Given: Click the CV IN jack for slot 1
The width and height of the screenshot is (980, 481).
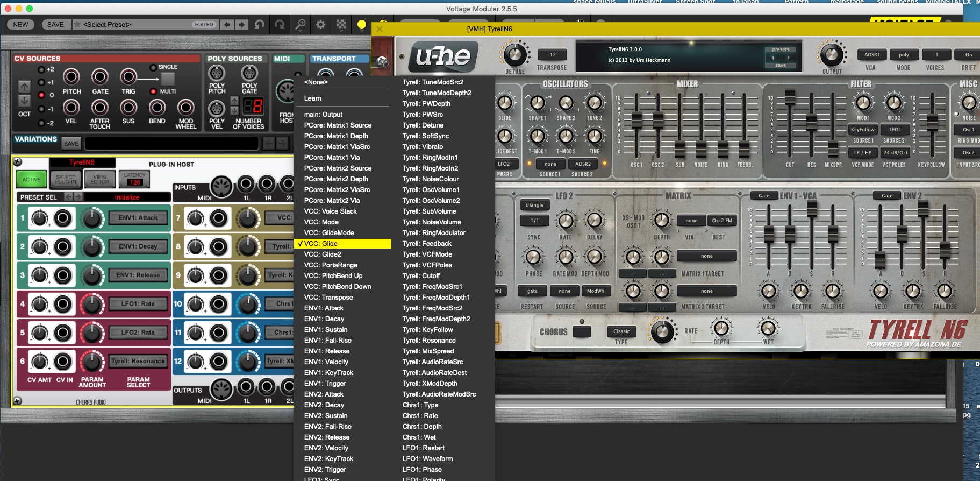Looking at the screenshot, I should coord(63,218).
